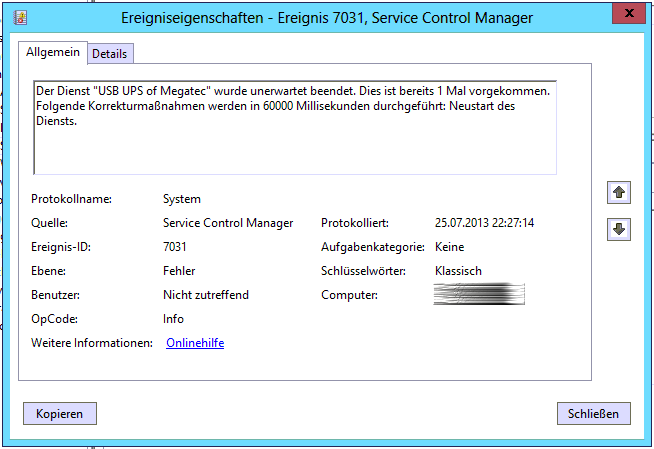
Task: Select the Ebene value Fehler
Action: tap(179, 271)
